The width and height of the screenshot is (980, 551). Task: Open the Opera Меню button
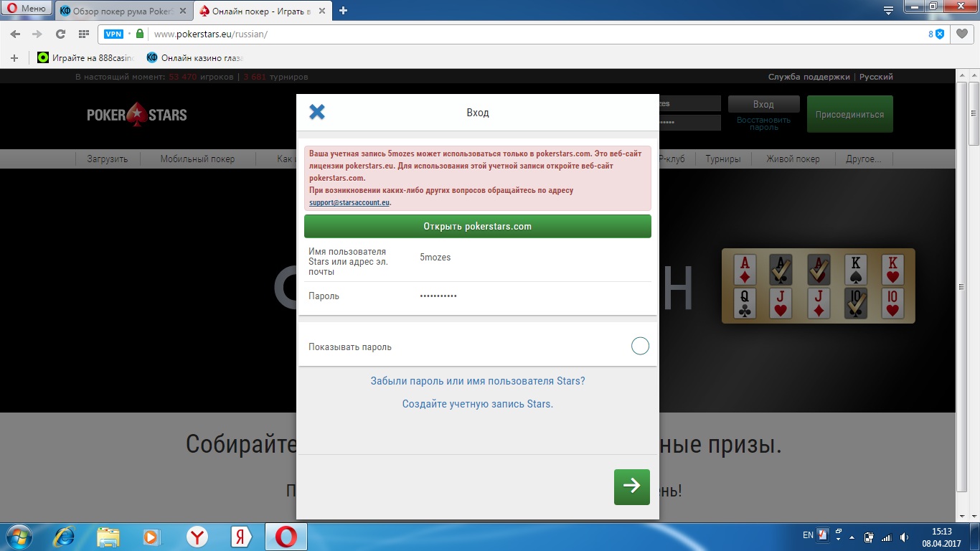(27, 9)
